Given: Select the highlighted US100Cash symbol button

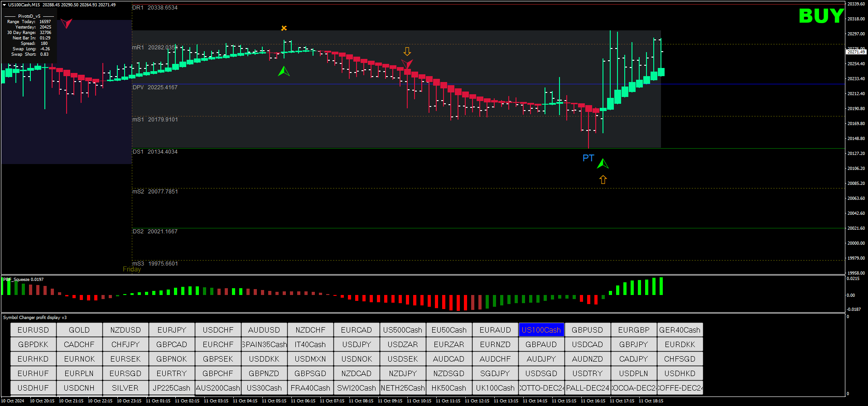Looking at the screenshot, I should 541,330.
